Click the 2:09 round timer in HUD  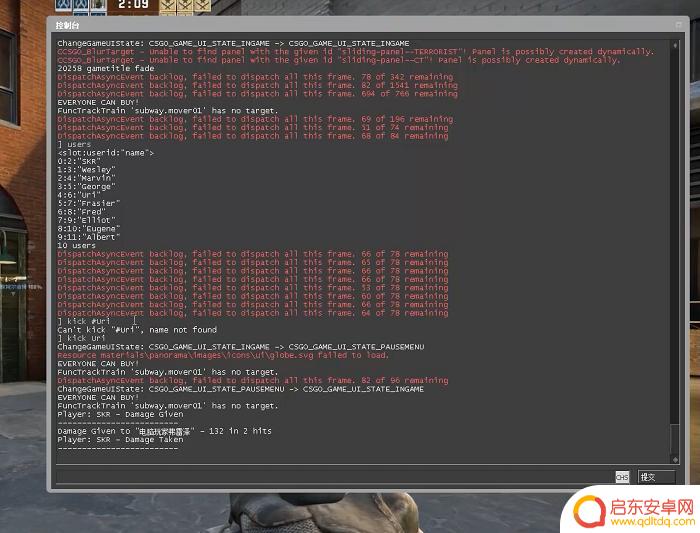point(133,4)
